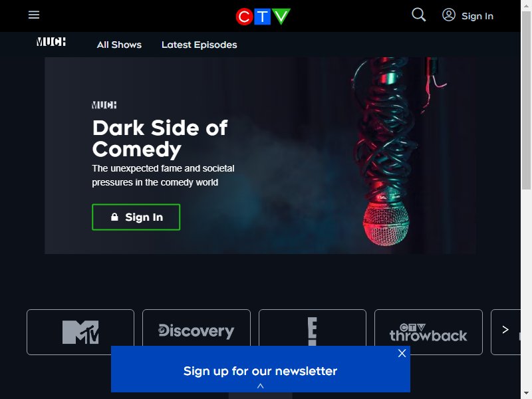
Task: Advance the channel carousel with the right arrow
Action: pos(505,329)
